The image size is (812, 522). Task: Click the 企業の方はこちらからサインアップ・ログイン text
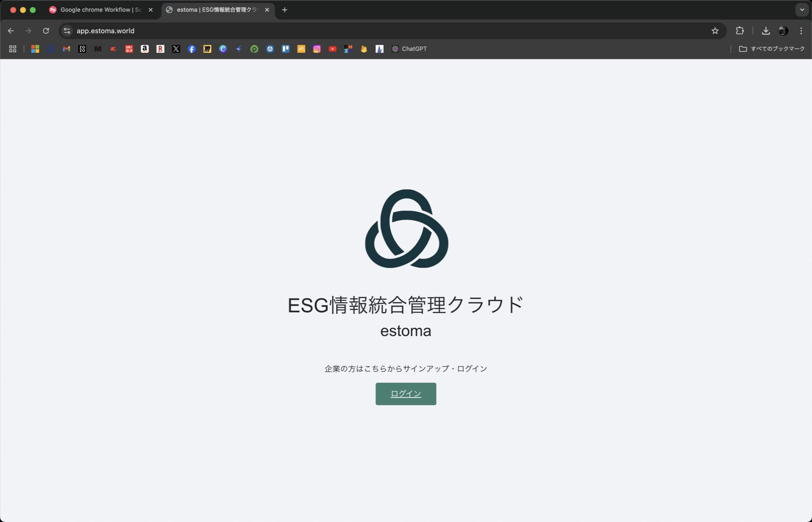406,369
